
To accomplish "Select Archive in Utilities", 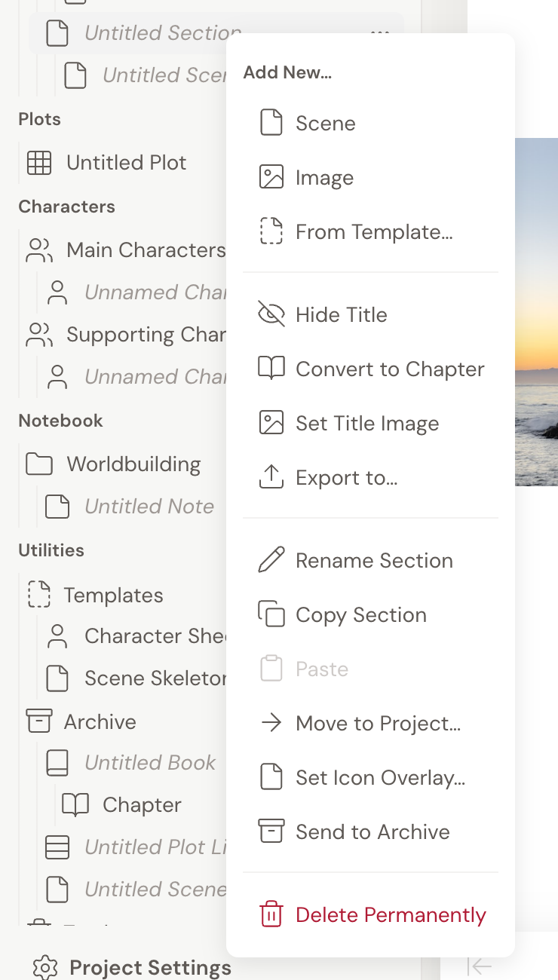I will tap(100, 722).
